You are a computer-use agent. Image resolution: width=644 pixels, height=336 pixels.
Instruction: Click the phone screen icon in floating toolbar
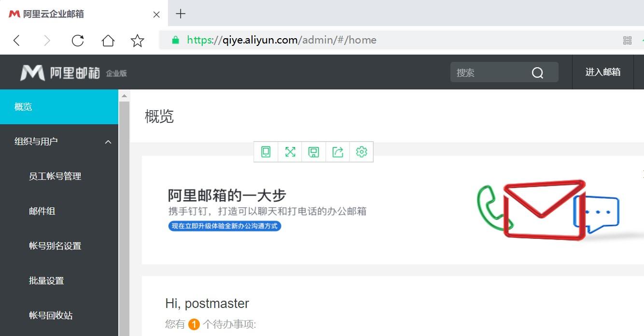coord(266,152)
